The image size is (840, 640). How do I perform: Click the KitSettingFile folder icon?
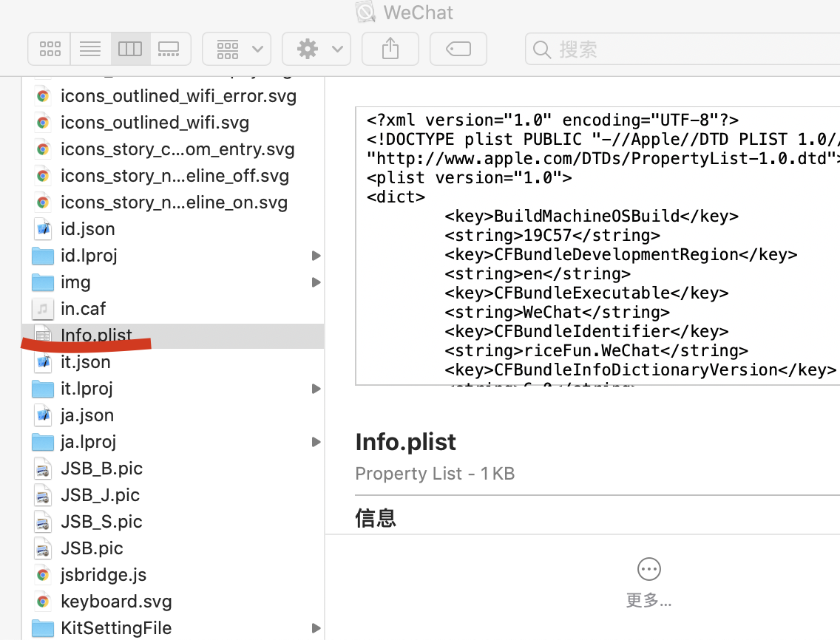(43, 628)
